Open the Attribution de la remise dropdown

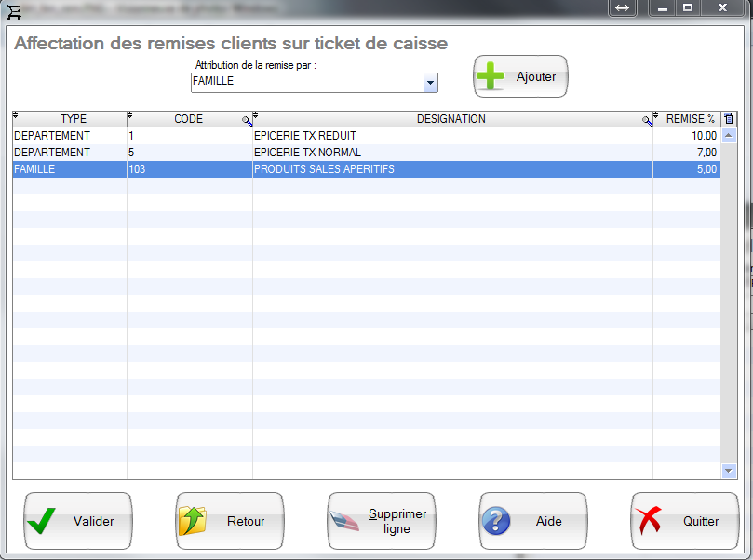click(430, 83)
